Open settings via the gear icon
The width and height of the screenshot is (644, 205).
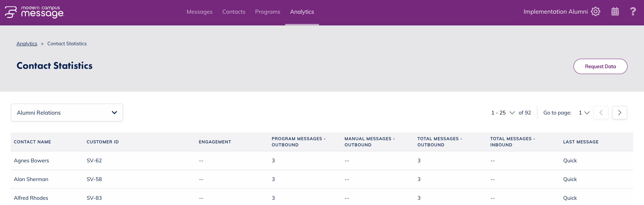click(595, 11)
